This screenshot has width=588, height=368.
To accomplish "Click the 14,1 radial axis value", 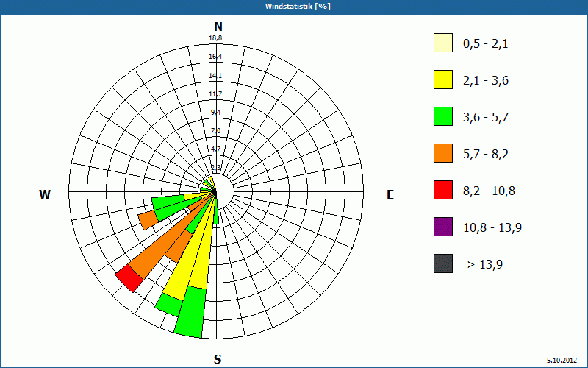I will pyautogui.click(x=215, y=76).
